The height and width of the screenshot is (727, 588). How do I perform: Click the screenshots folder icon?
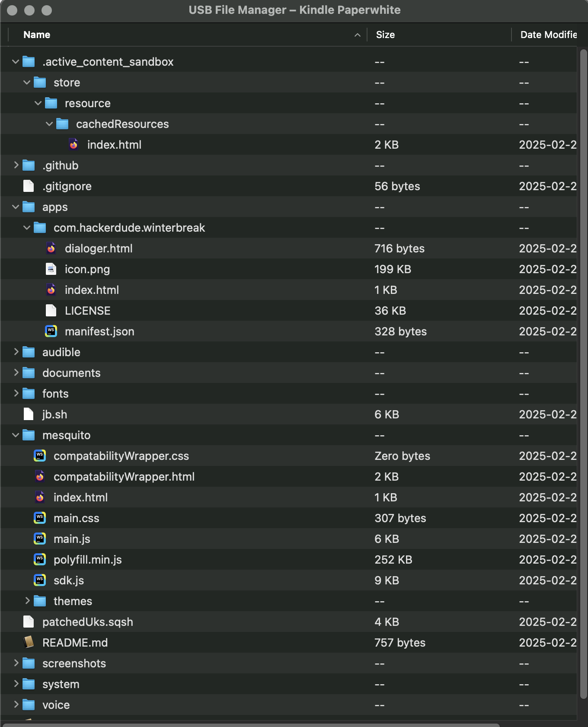point(29,663)
